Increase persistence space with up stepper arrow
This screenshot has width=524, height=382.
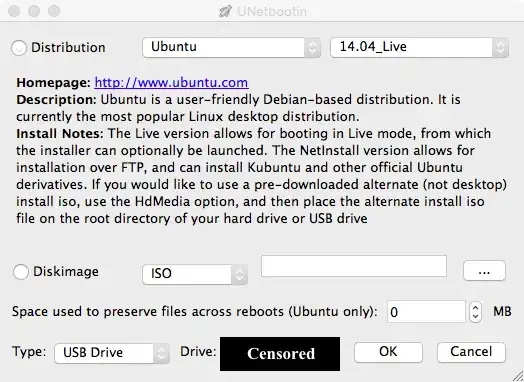click(x=475, y=307)
